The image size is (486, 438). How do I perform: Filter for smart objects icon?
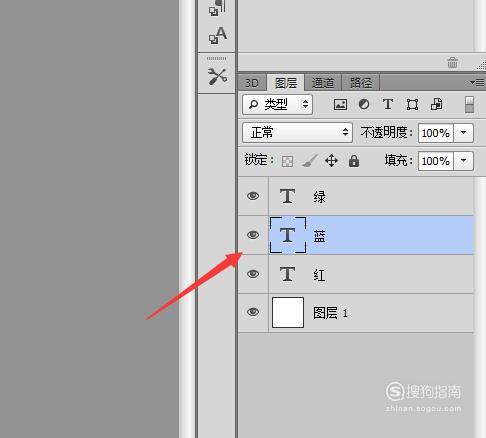point(437,104)
